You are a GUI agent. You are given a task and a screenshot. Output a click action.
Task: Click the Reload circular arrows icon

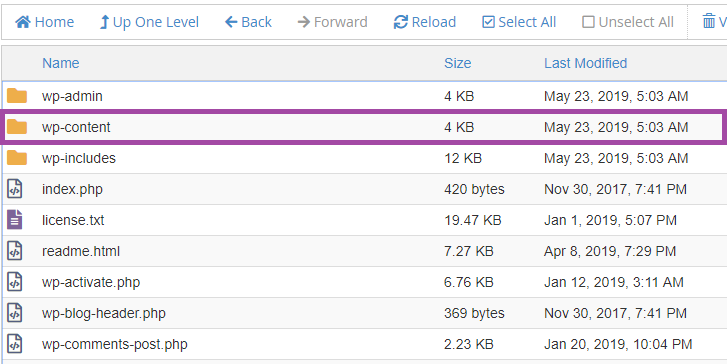401,22
